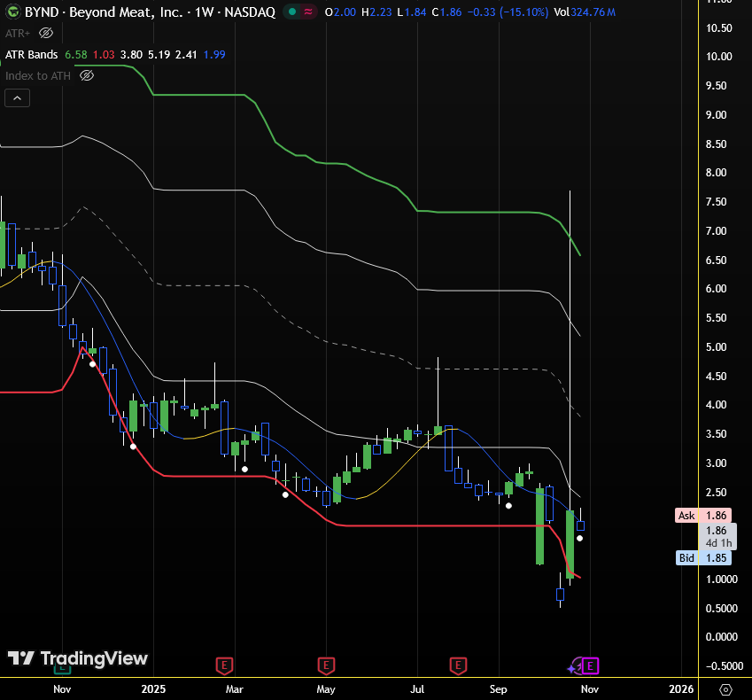Click the pink approximate-data icon in header
Image resolution: width=752 pixels, height=700 pixels.
pos(308,12)
